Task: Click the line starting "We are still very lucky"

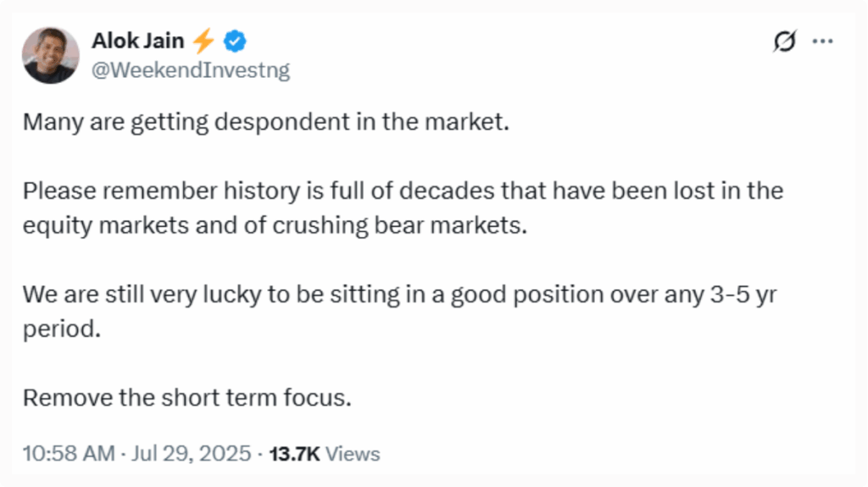Action: pos(400,295)
